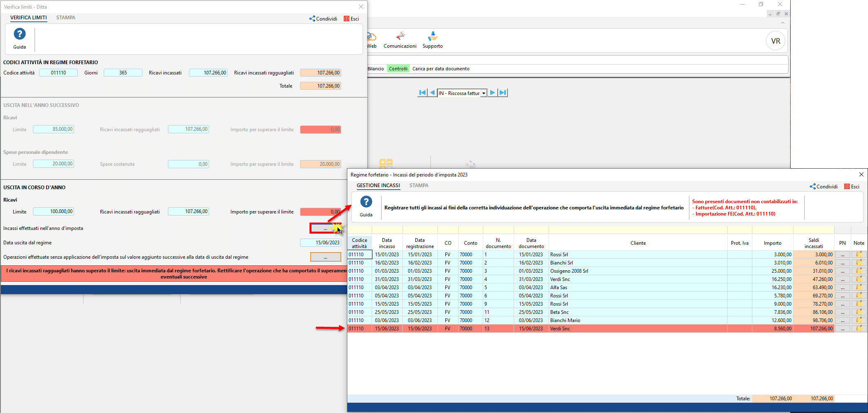Go to previous record arrow

(432, 93)
